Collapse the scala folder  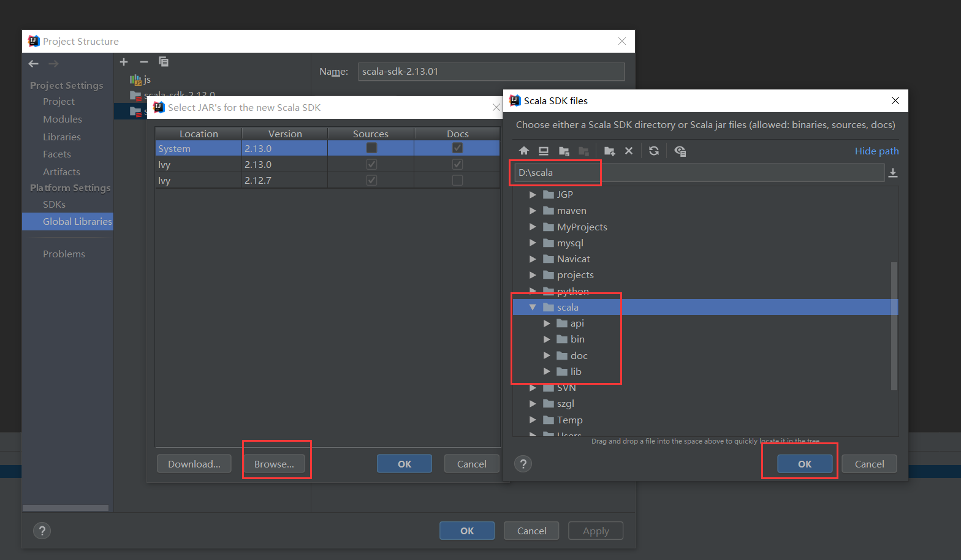(533, 307)
